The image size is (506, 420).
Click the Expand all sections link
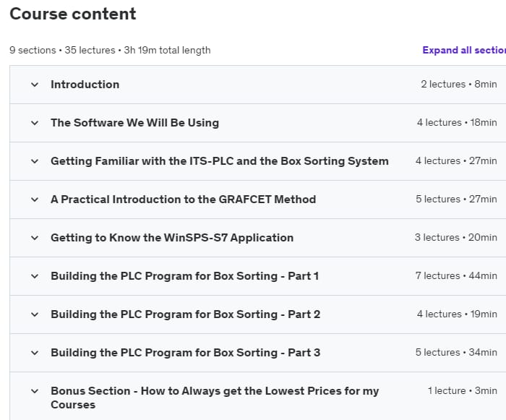point(463,50)
